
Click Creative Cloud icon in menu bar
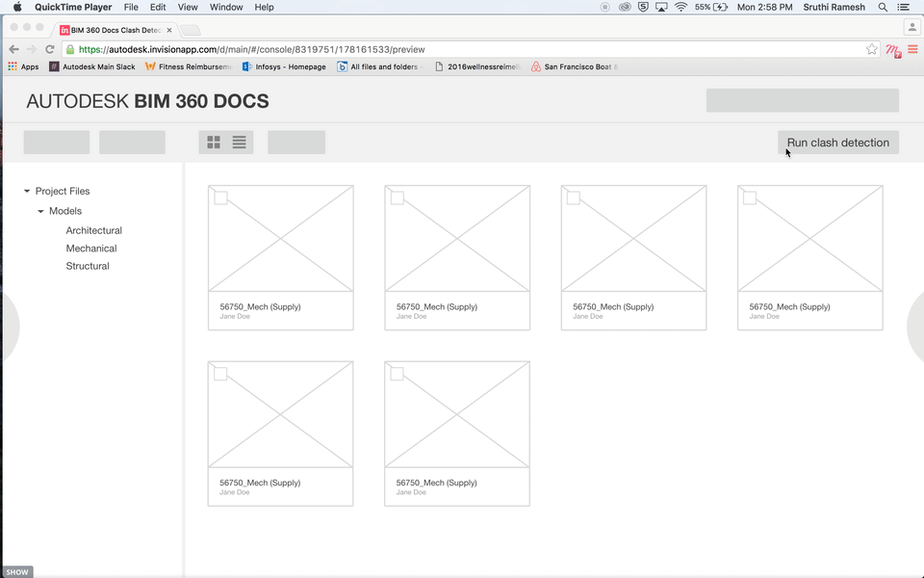(625, 7)
